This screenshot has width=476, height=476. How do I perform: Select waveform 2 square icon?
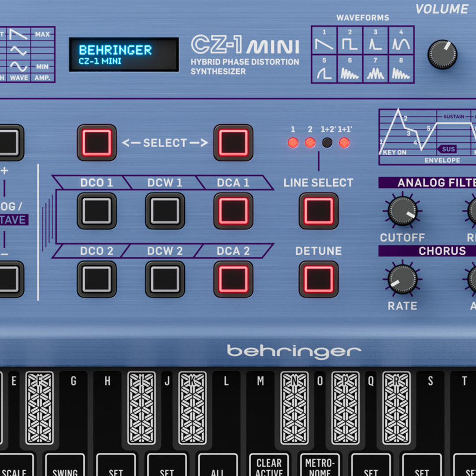click(x=350, y=45)
